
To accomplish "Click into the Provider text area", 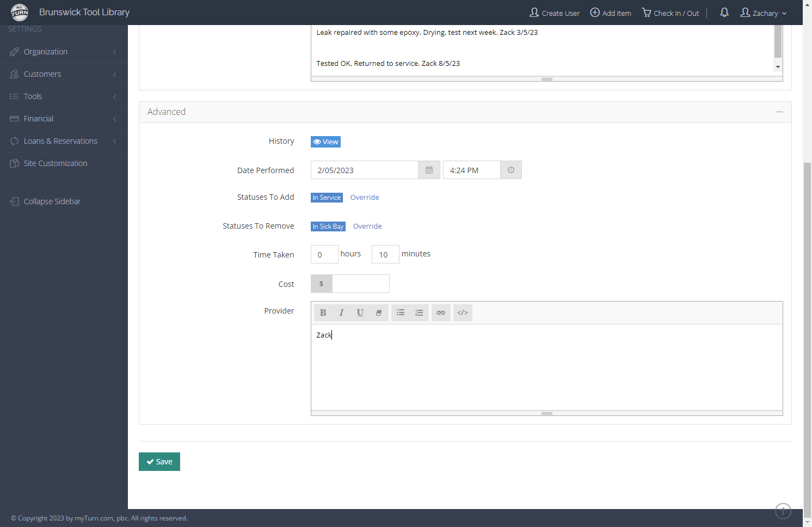I will point(547,367).
